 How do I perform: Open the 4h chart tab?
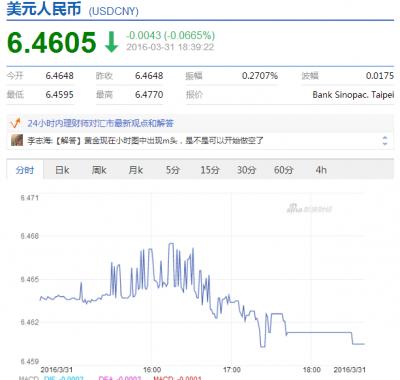tap(321, 170)
